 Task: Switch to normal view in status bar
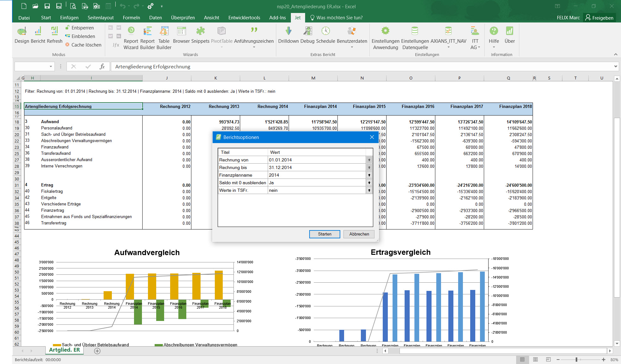522,360
